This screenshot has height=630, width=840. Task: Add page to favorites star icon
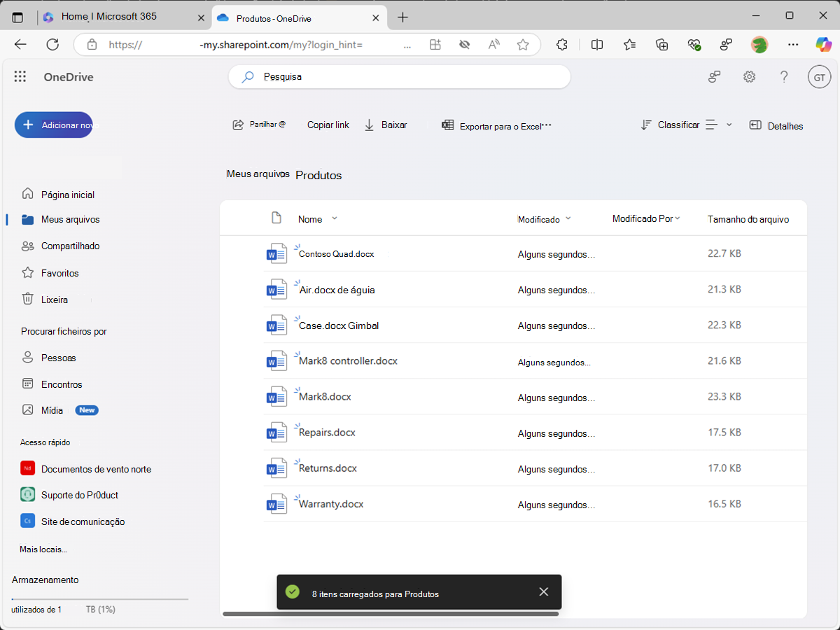coord(523,45)
